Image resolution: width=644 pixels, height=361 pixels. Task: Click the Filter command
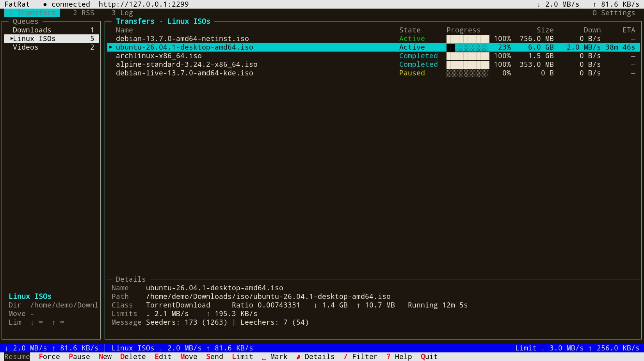click(360, 357)
